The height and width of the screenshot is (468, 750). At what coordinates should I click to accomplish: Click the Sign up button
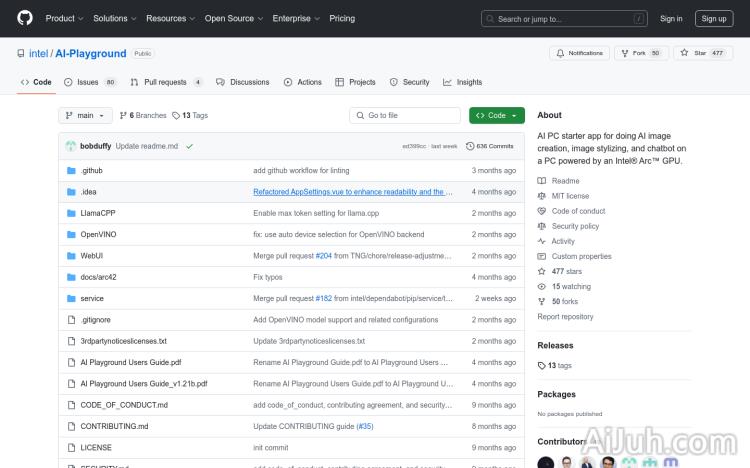click(714, 18)
